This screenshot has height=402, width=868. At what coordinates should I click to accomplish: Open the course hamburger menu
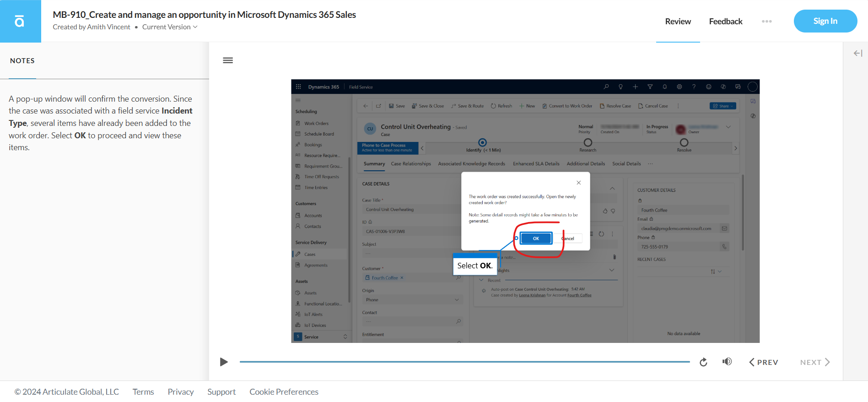point(228,60)
